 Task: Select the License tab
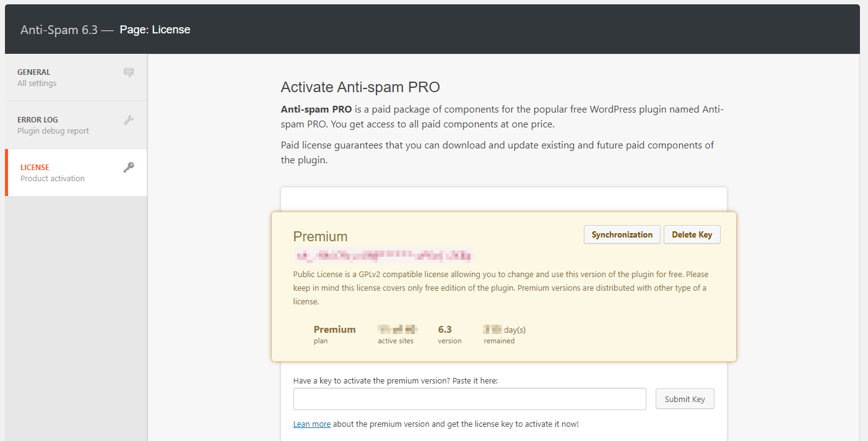pyautogui.click(x=76, y=173)
